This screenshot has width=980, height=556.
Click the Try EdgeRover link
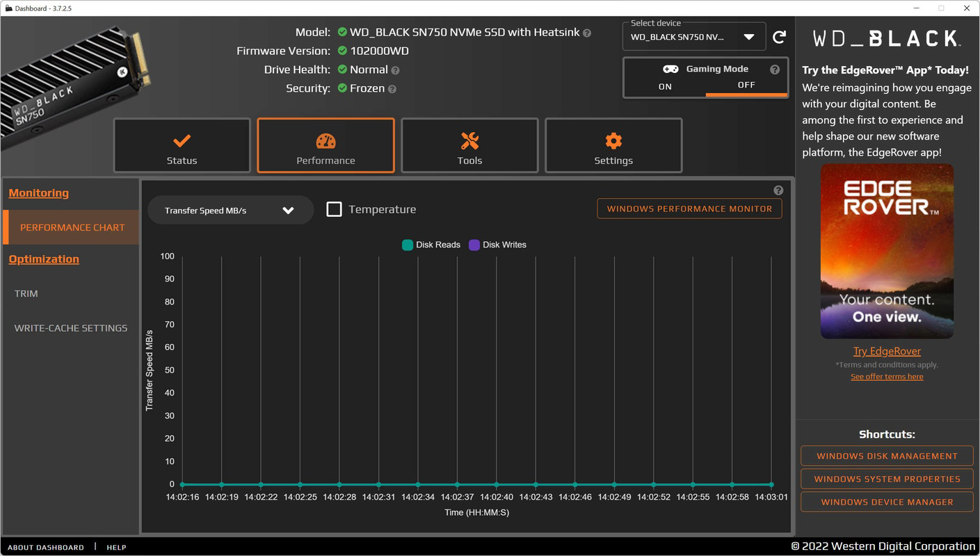point(887,351)
